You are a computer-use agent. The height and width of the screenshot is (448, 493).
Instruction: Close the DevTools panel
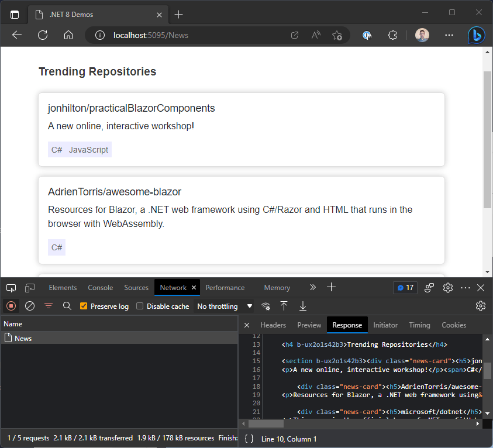point(480,288)
